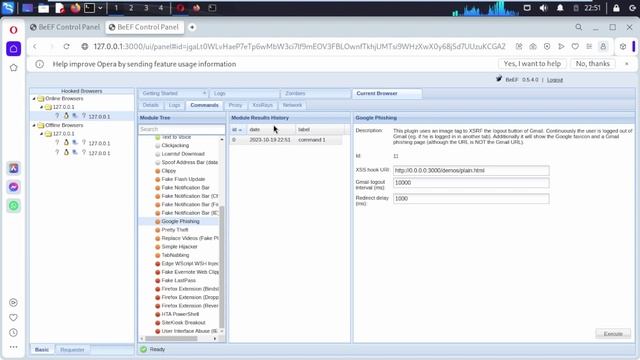Click the notification bell tray icon
The width and height of the screenshot is (640, 360).
coord(560,8)
